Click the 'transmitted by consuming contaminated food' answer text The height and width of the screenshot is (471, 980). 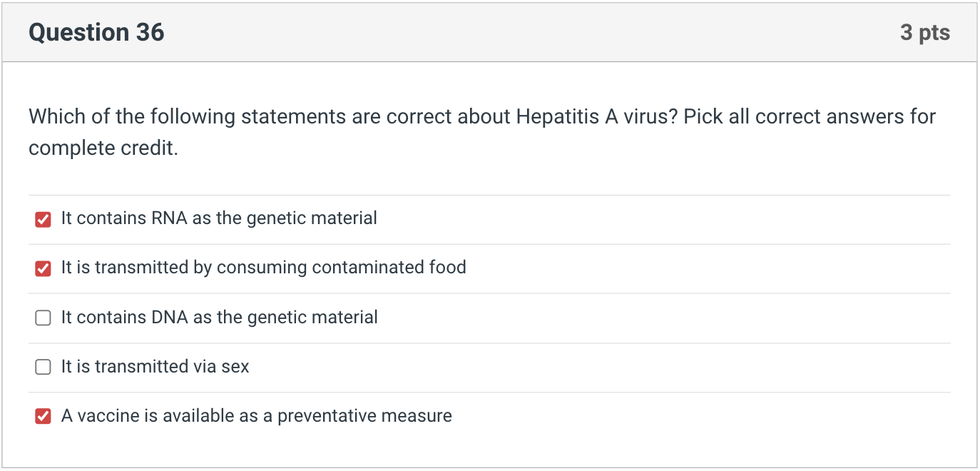point(263,268)
